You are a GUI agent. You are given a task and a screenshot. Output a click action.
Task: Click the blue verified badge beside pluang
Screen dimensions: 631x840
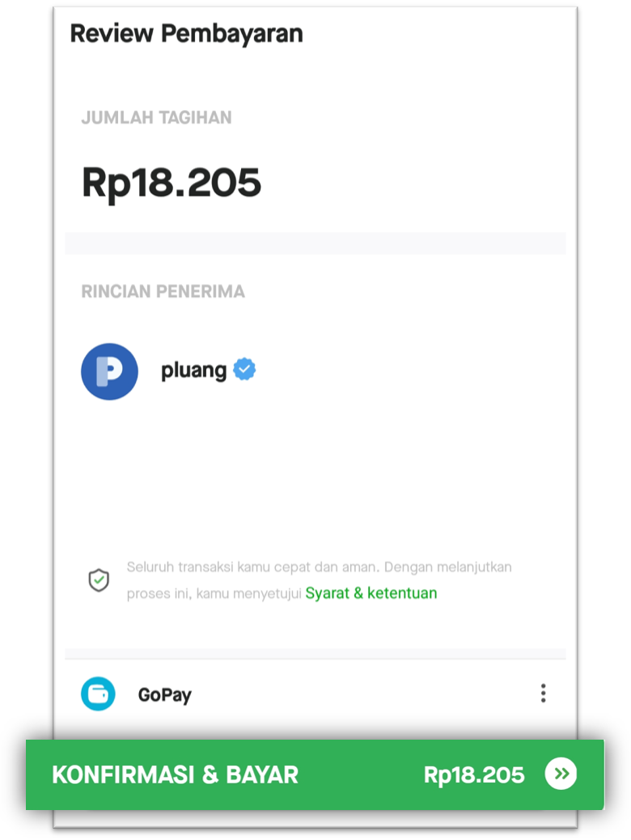pos(244,369)
